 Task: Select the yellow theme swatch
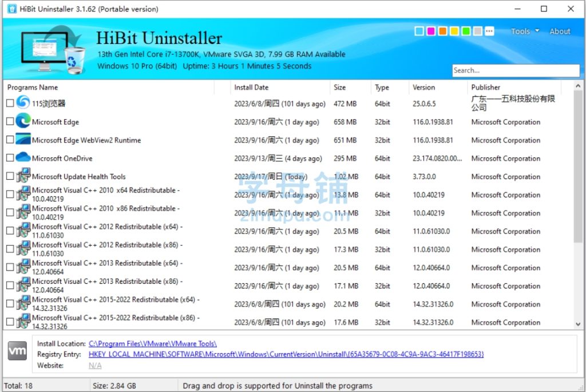coord(454,31)
